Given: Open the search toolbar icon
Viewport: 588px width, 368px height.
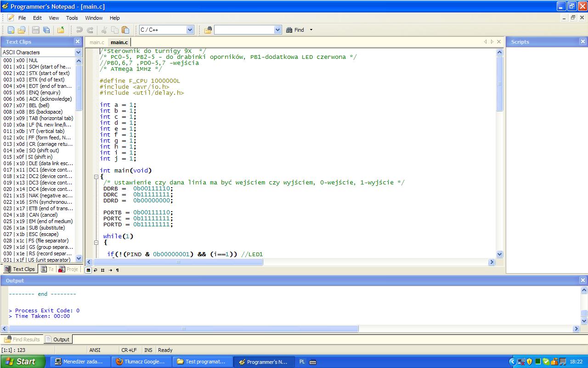Looking at the screenshot, I should (207, 29).
